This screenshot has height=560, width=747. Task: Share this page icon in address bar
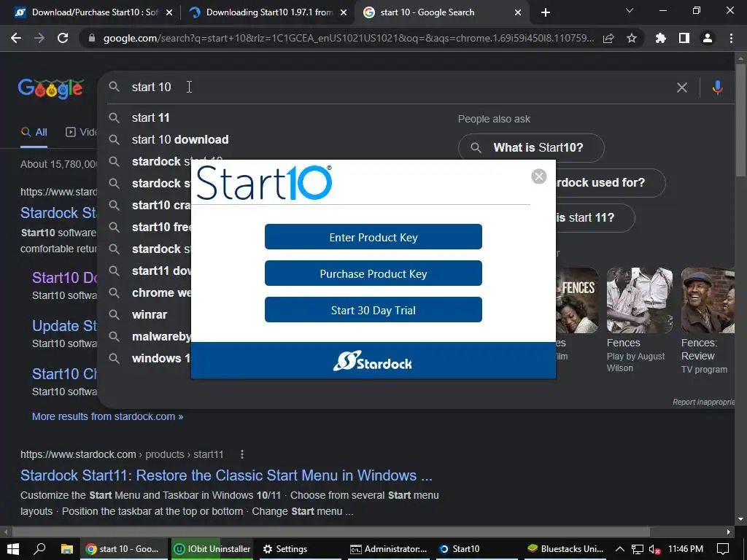(x=608, y=38)
